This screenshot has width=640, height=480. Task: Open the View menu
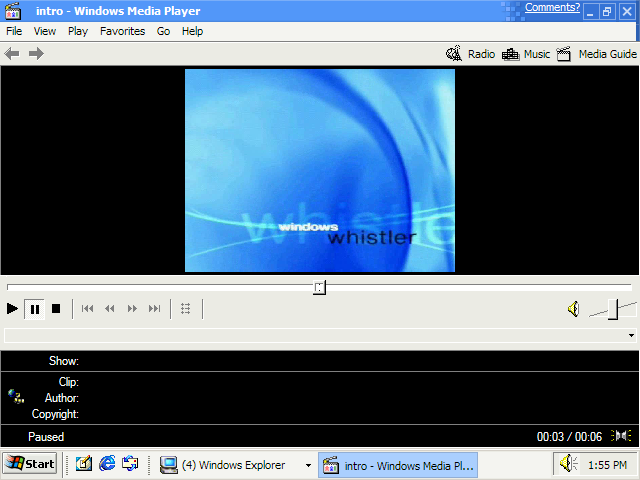point(44,31)
